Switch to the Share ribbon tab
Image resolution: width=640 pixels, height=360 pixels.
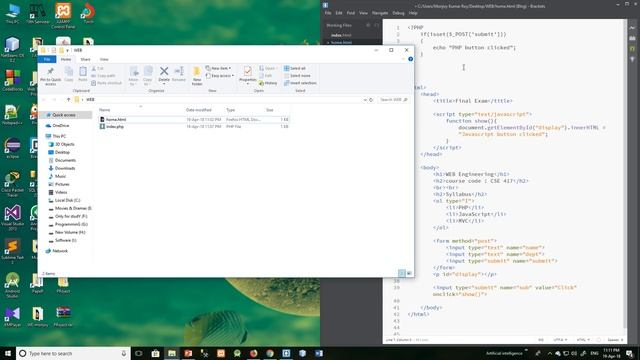coord(85,59)
